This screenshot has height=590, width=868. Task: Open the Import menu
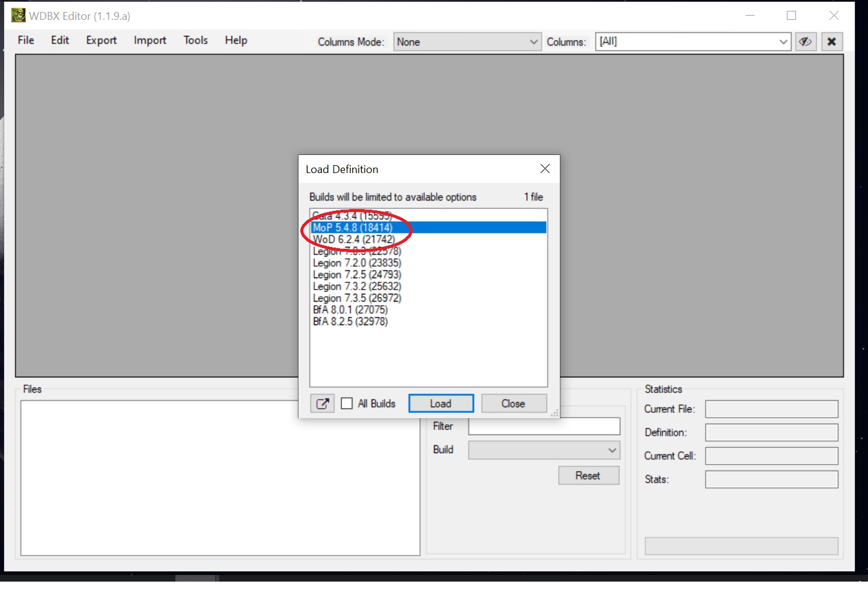[150, 40]
